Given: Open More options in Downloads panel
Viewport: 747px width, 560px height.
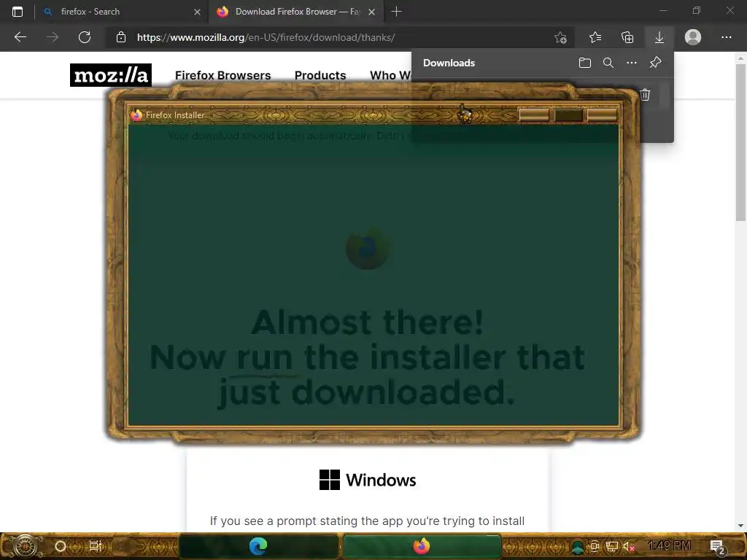Looking at the screenshot, I should pos(632,63).
